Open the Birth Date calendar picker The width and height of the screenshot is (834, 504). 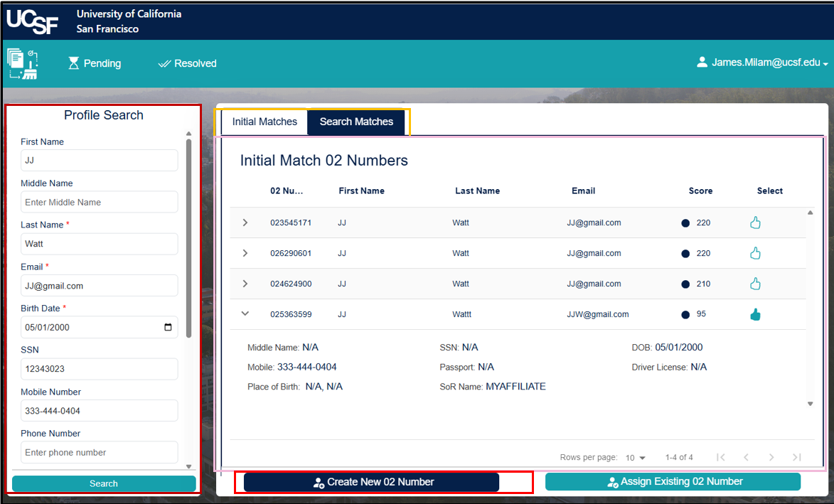click(x=169, y=326)
